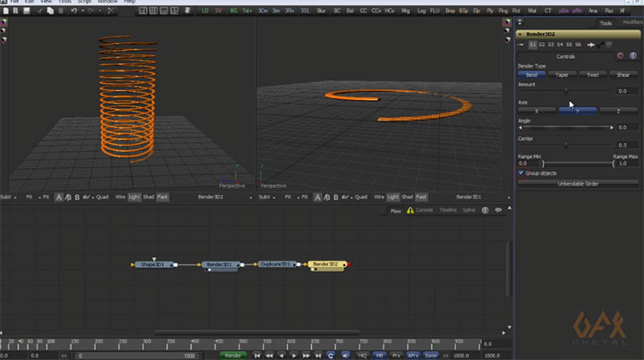The image size is (644, 360).
Task: Click the info circle icon in flow bar
Action: click(485, 210)
